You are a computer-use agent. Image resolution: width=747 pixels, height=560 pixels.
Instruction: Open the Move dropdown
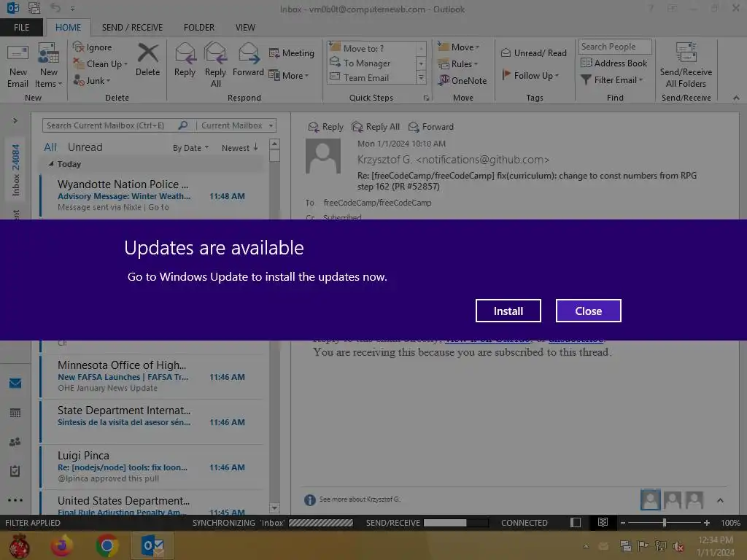(459, 47)
